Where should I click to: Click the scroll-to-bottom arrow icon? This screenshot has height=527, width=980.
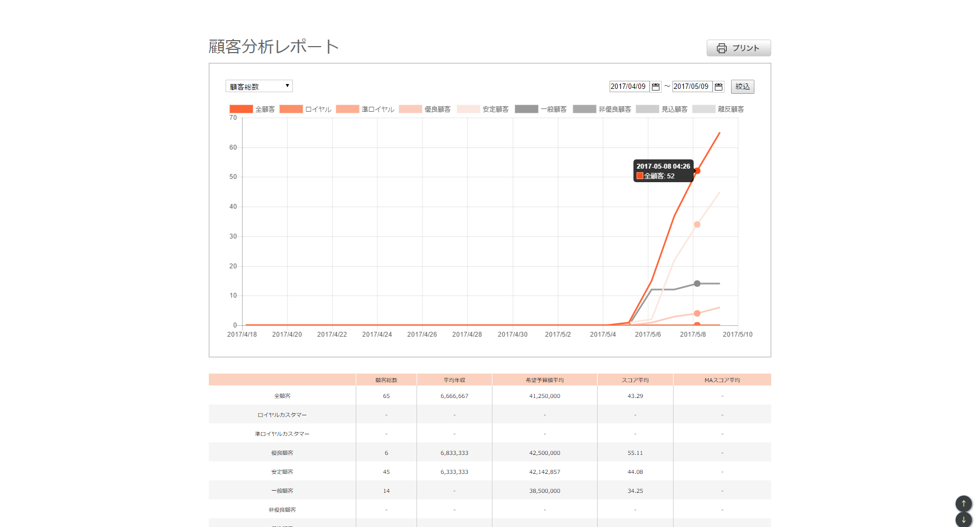pos(964,519)
